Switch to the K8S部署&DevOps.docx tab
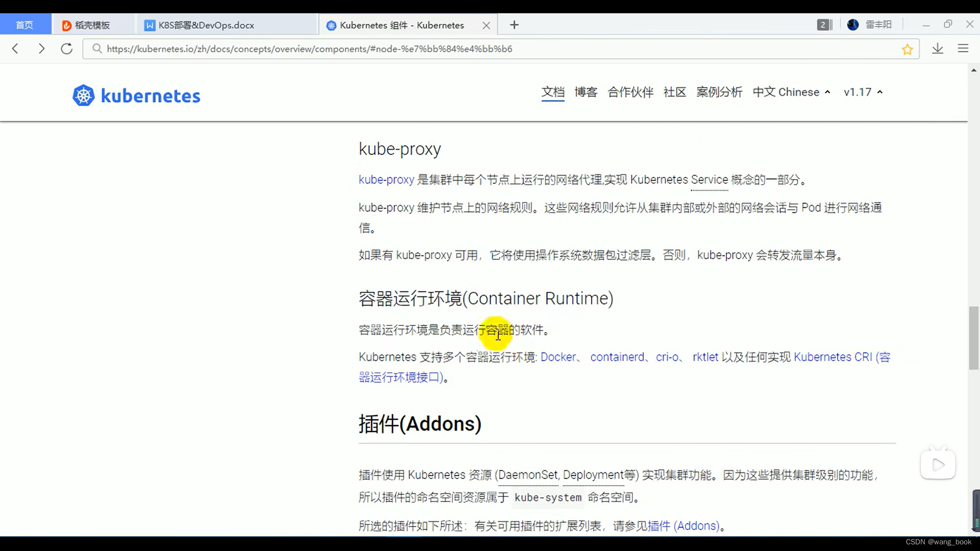980x551 pixels. point(226,25)
